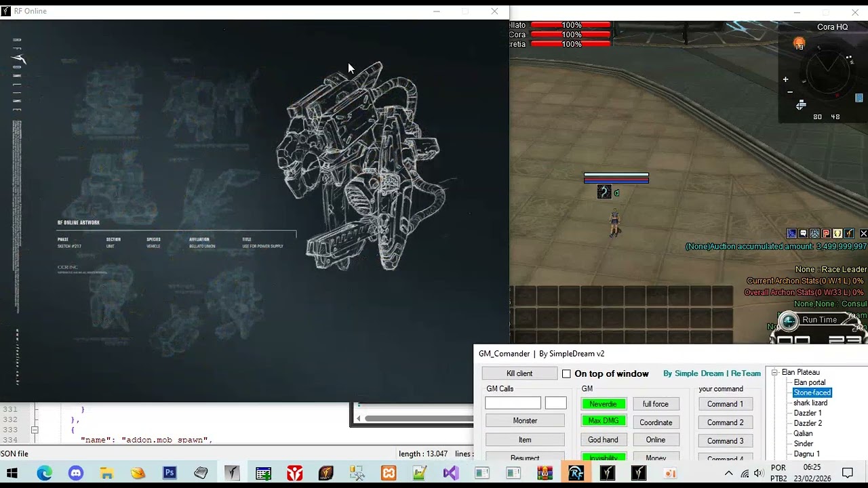Click the third chat filter icon
Screen dimensions: 868x488
coord(814,233)
